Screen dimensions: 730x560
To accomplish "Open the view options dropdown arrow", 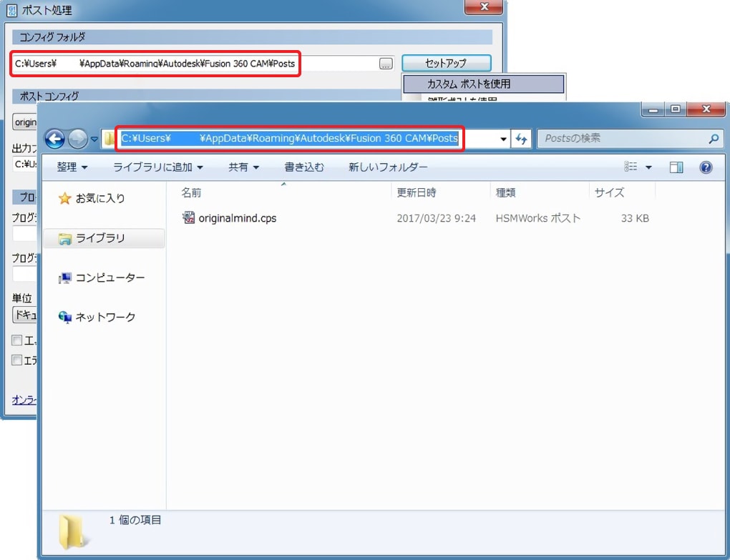I will click(648, 167).
